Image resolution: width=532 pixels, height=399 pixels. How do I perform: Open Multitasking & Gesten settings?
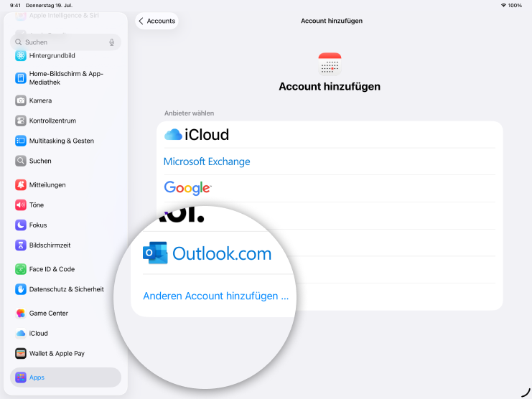point(61,141)
